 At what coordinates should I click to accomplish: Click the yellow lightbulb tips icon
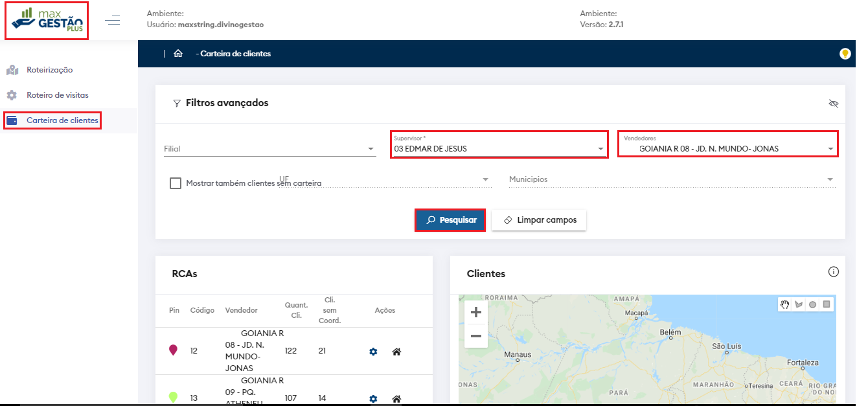[x=845, y=54]
